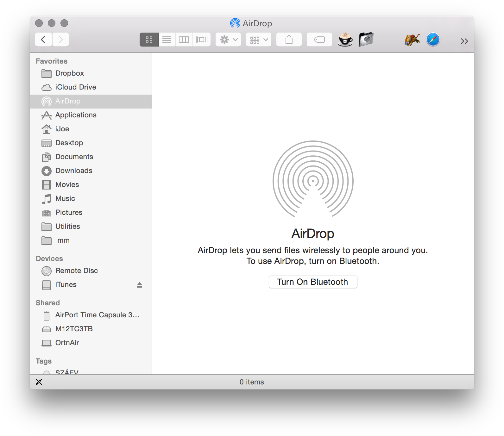The width and height of the screenshot is (504, 436).
Task: Click the 0 items status text
Action: [252, 382]
